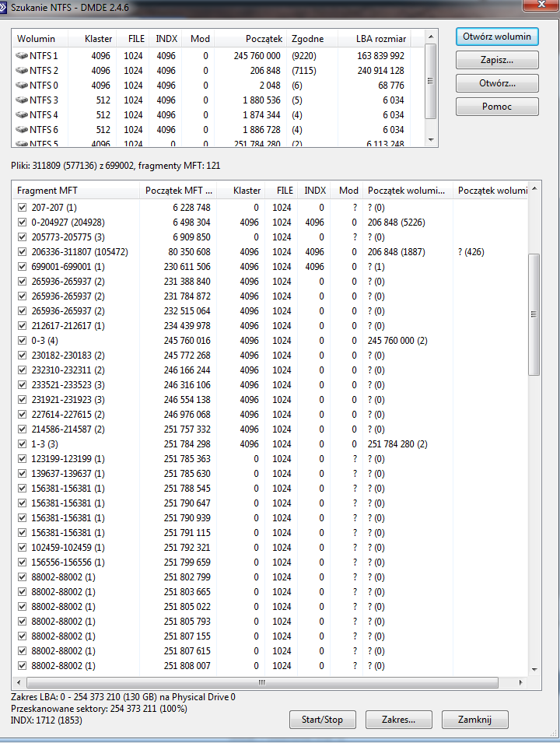
Task: Click the NTFS 1 volume drive icon
Action: [x=22, y=56]
